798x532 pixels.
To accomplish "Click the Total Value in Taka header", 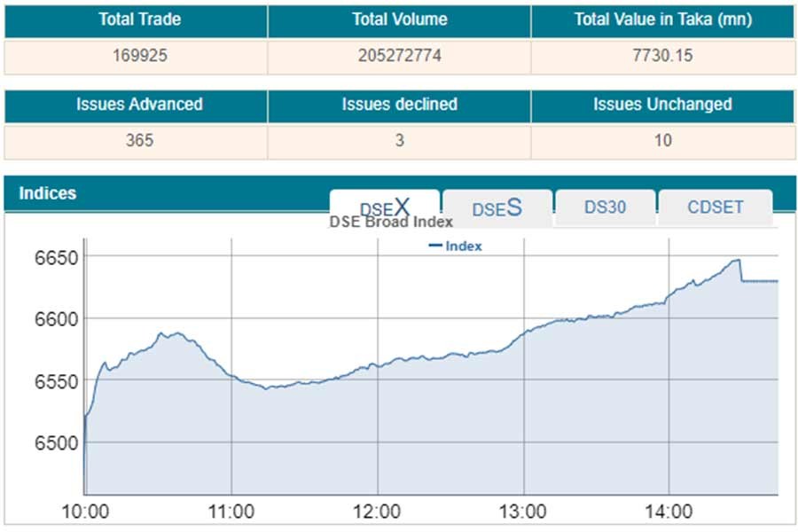I will coord(662,20).
